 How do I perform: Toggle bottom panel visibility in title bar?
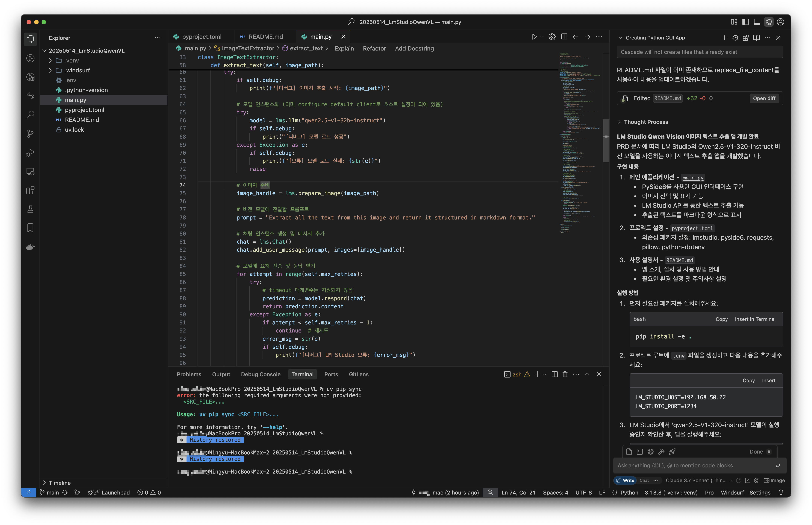(757, 22)
